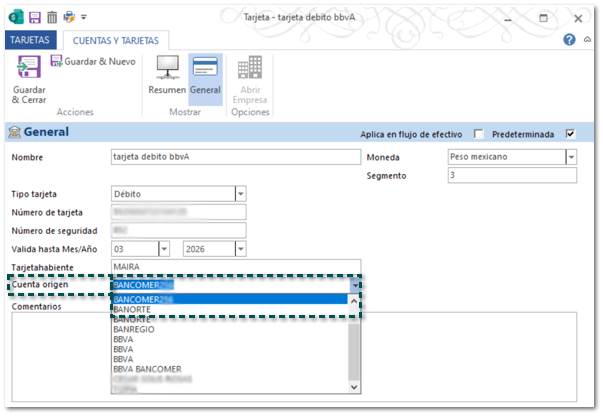Click the save icon in the title bar
The image size is (603, 416).
click(x=35, y=17)
